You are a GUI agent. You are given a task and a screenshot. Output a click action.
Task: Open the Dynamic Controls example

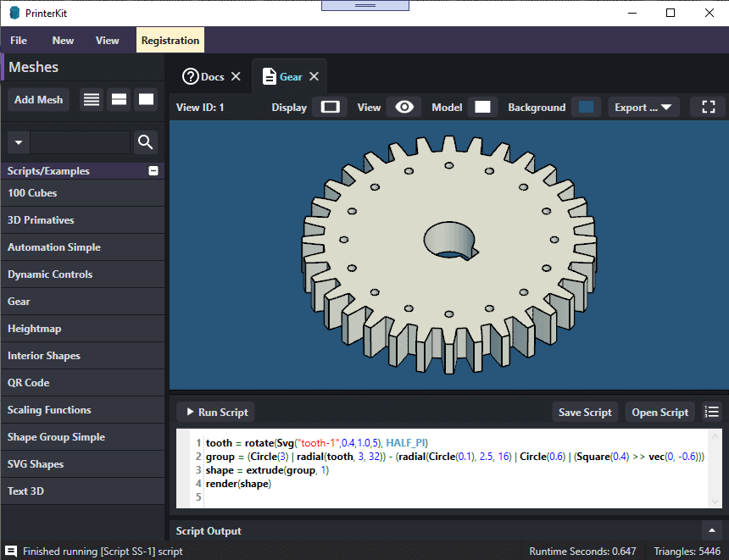coord(83,274)
